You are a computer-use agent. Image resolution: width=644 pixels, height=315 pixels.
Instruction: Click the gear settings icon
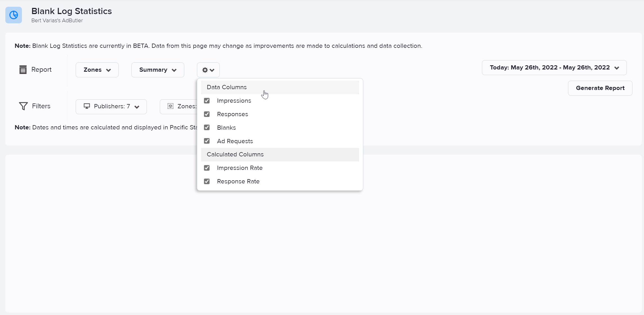coord(205,70)
